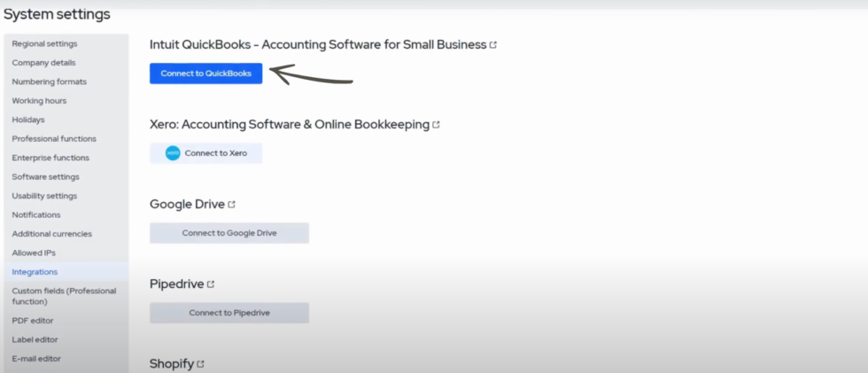Click the Connect to Xero button
Viewport: 868px width, 373px height.
205,153
